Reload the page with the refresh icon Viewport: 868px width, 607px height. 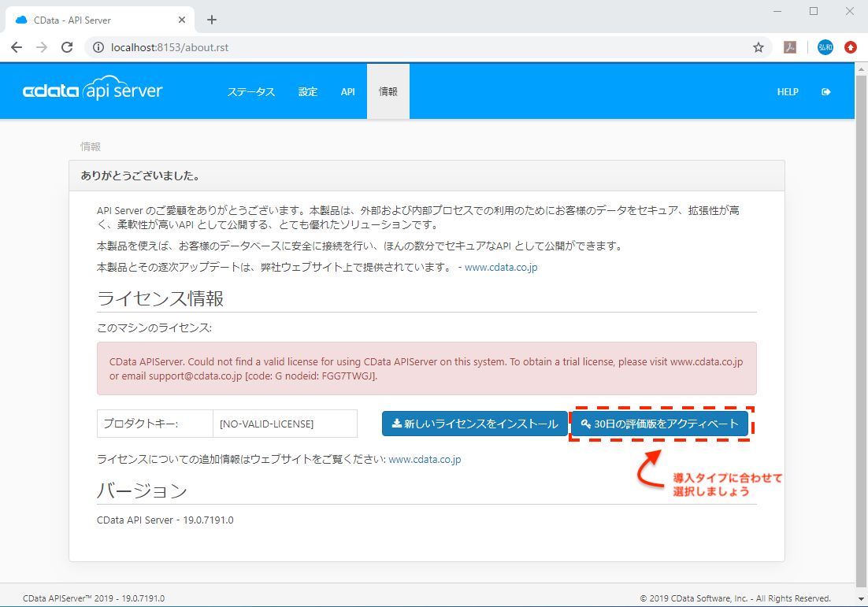click(x=67, y=47)
